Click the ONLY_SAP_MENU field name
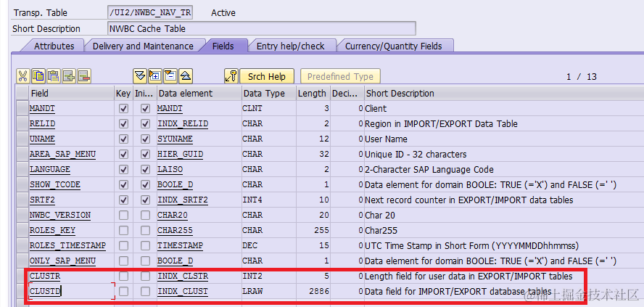 click(x=62, y=261)
